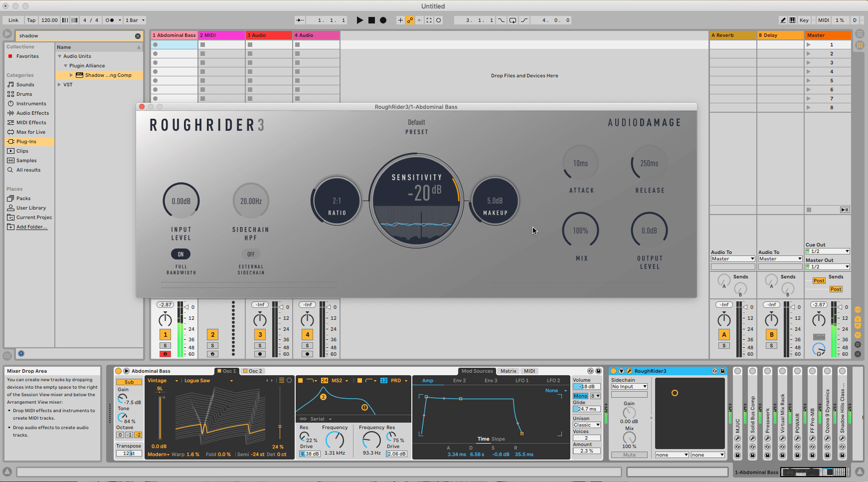The width and height of the screenshot is (868, 482).
Task: Expand the Shadow Comp plugin entry
Action: coord(71,75)
